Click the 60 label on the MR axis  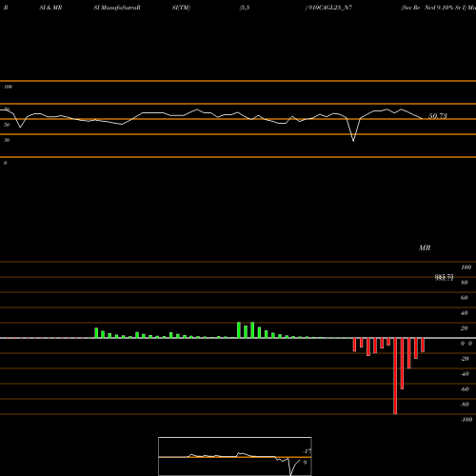click(x=465, y=298)
